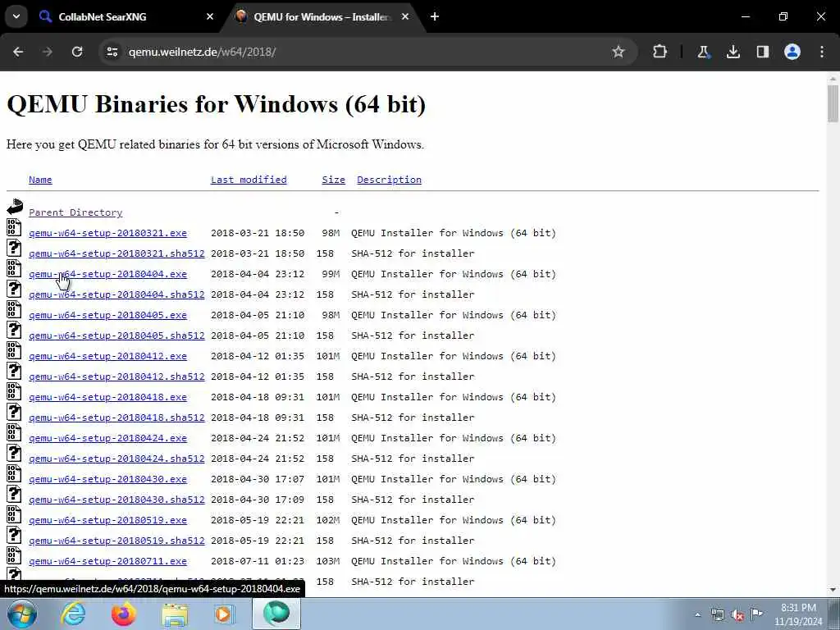Screen dimensions: 840x630
Task: Click binary file icon beside 20180405.exe
Action: (x=14, y=309)
